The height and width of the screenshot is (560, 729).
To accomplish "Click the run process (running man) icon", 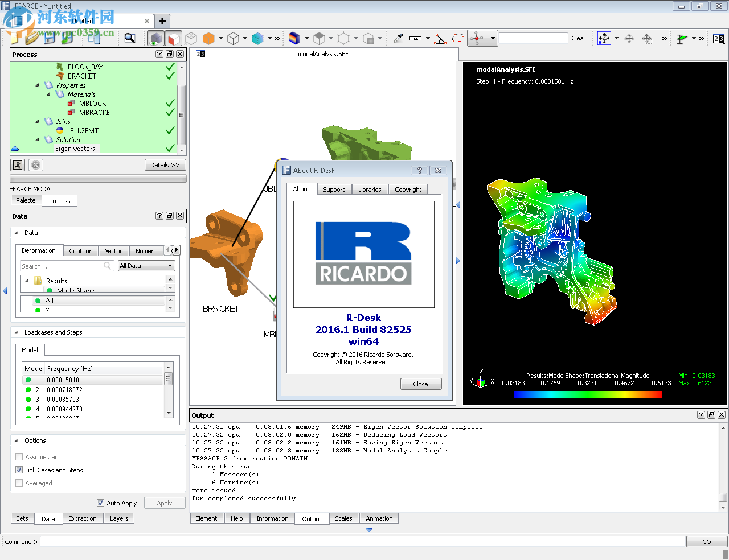I will (18, 165).
